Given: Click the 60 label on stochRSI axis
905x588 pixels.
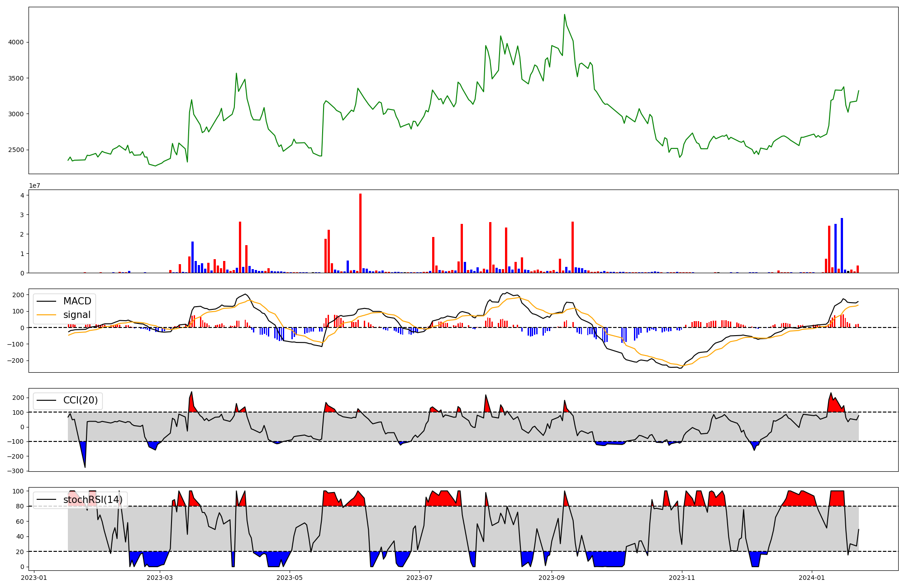Looking at the screenshot, I should point(20,522).
